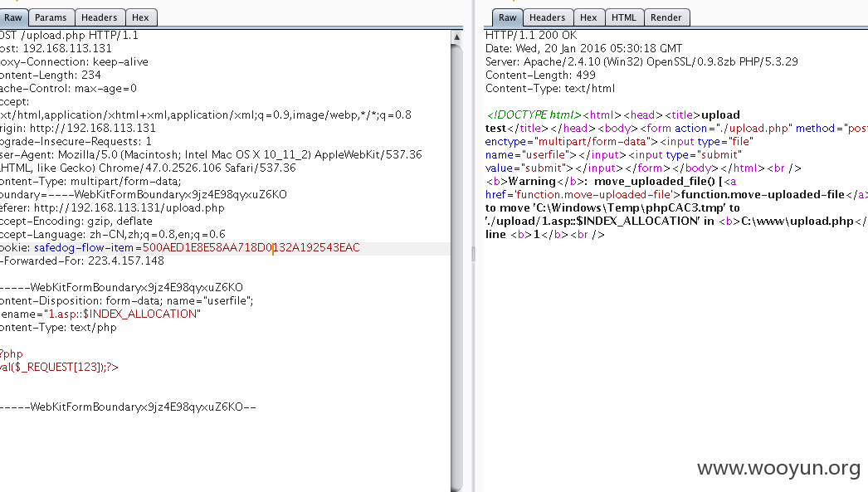Viewport: 868px width, 492px height.
Task: Click the Content-Type: text/php line
Action: 58,327
